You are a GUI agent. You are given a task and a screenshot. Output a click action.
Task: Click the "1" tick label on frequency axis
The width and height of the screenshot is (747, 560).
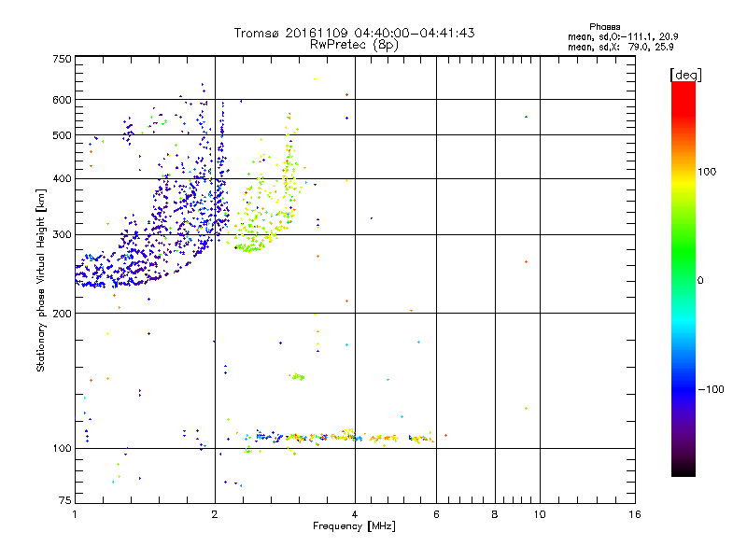coord(75,514)
